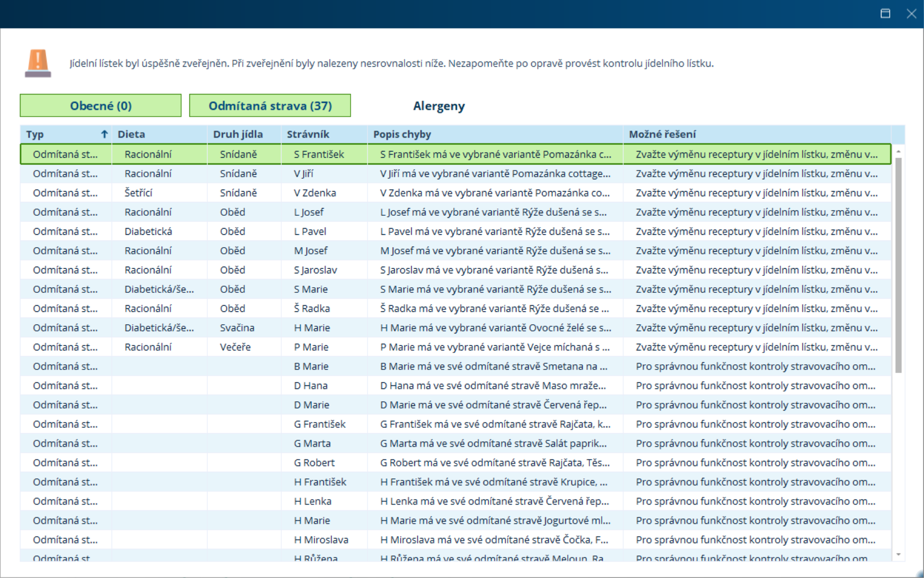Viewport: 924px width, 578px height.
Task: Click the Večeře meal type cell
Action: click(x=244, y=347)
